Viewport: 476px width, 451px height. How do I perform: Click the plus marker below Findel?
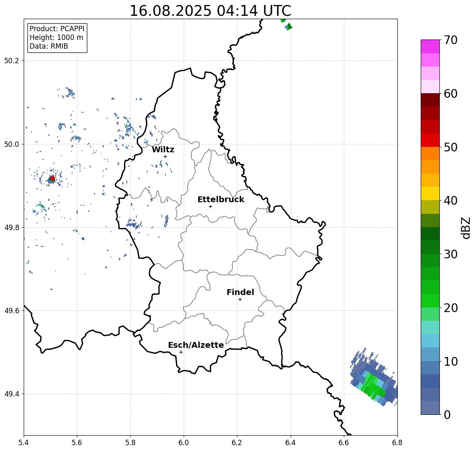click(x=240, y=300)
